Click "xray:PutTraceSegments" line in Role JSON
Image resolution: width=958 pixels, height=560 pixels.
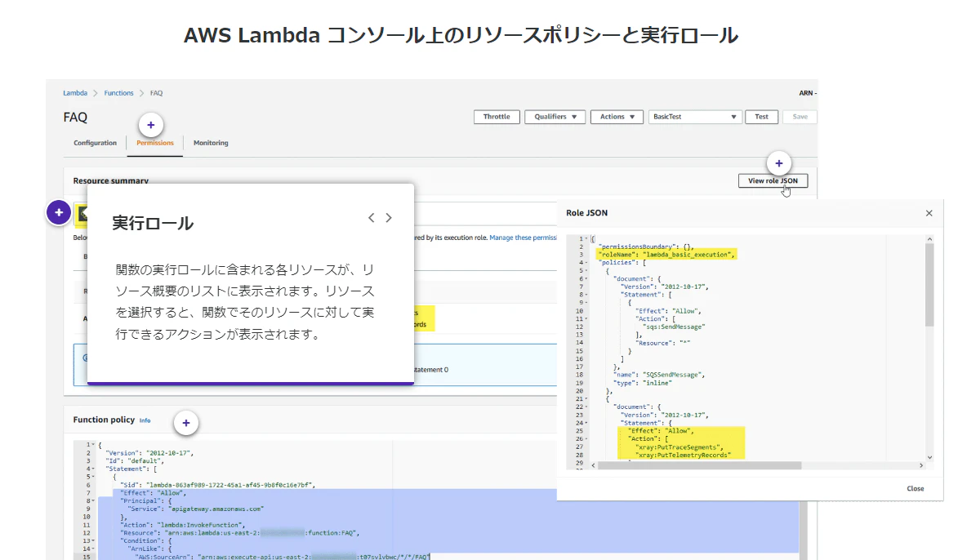[x=680, y=447]
